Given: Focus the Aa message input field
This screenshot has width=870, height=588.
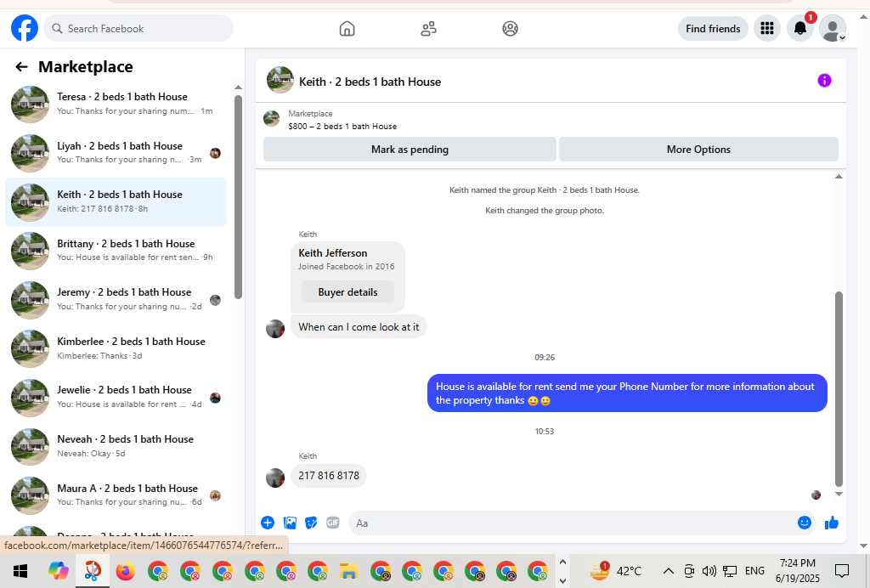Looking at the screenshot, I should (x=572, y=523).
